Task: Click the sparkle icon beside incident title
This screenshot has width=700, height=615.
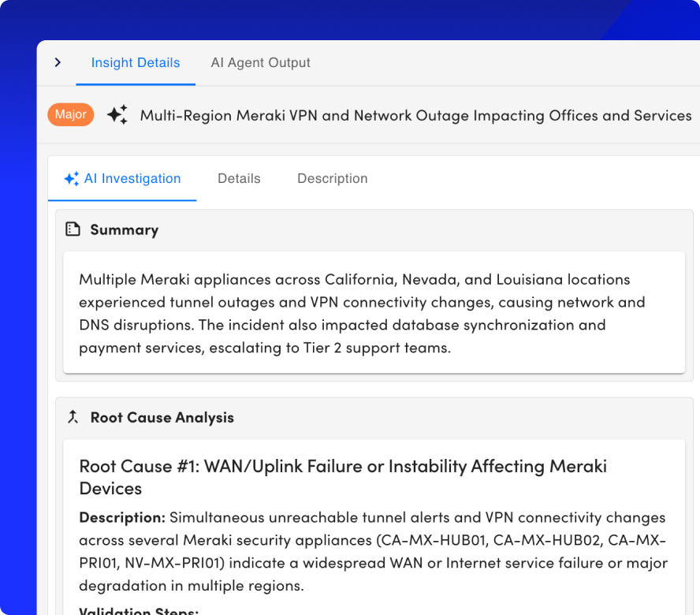Action: click(x=117, y=115)
